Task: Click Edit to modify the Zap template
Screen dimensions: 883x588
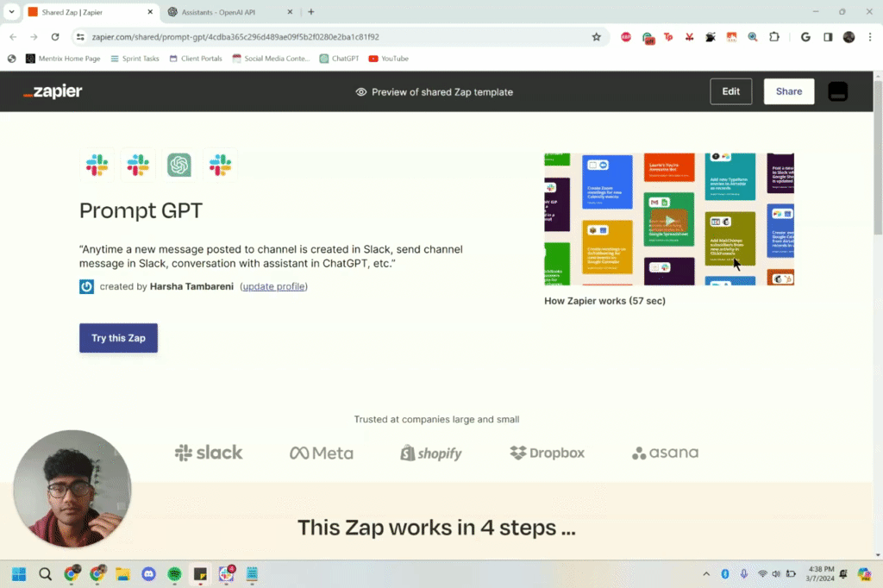Action: coord(730,91)
